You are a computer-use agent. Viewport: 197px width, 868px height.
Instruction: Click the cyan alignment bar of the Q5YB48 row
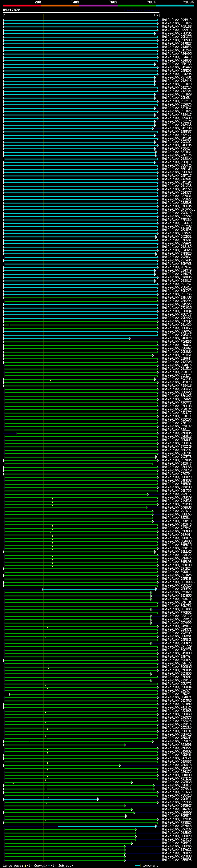107,826
